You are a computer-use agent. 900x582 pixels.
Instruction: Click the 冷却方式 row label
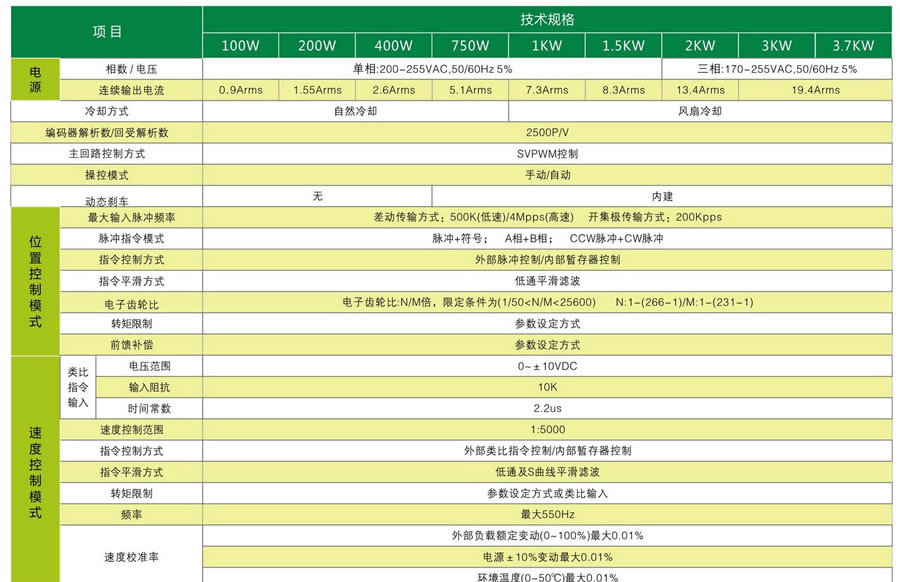coord(105,111)
